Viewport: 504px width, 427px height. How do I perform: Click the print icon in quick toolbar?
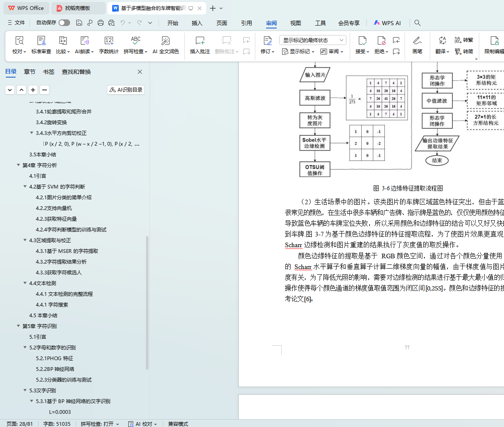coord(101,23)
